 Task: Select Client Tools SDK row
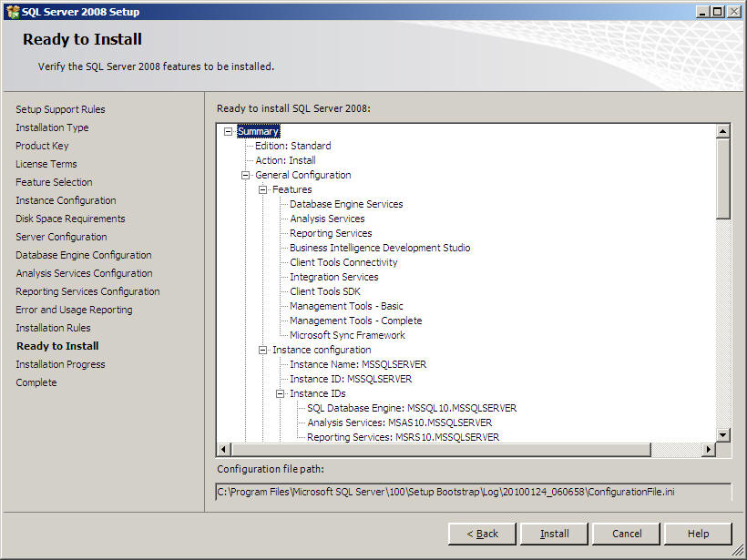click(325, 291)
